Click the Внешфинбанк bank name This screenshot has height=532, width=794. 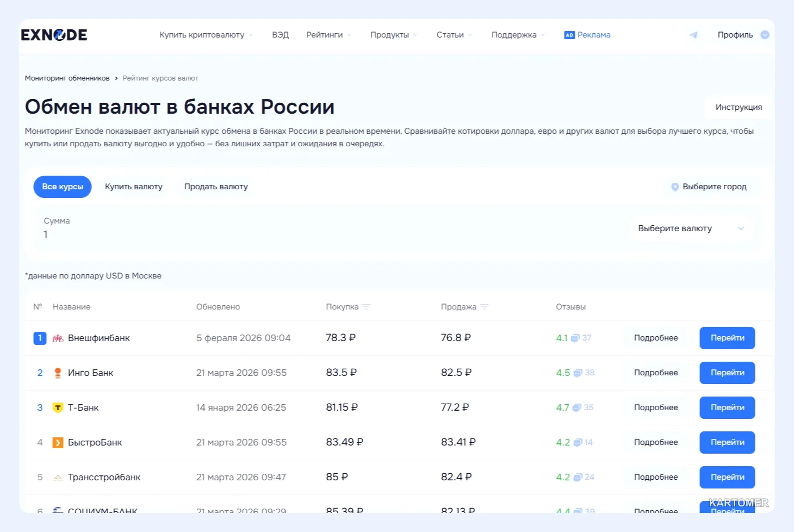click(x=99, y=338)
